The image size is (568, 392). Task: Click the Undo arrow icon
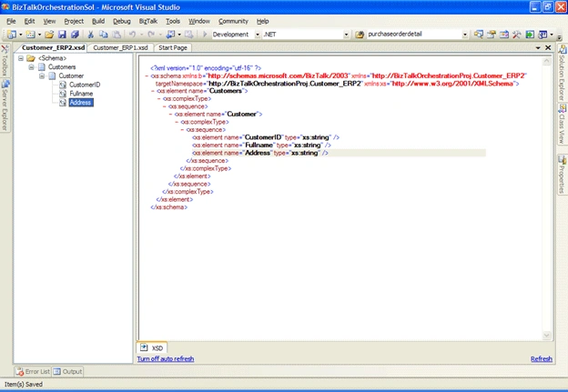point(132,35)
